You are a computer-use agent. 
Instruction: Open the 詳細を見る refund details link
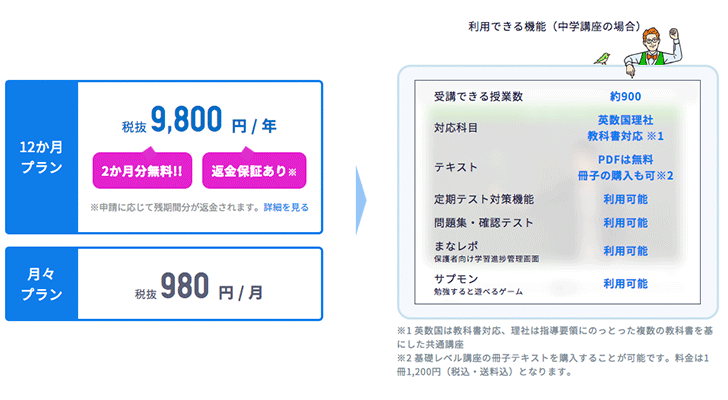click(x=286, y=207)
